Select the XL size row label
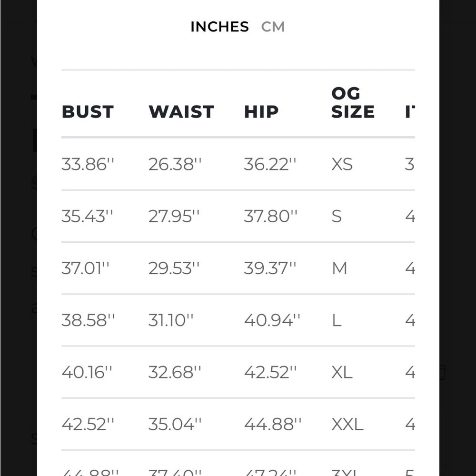The image size is (476, 476). (342, 372)
